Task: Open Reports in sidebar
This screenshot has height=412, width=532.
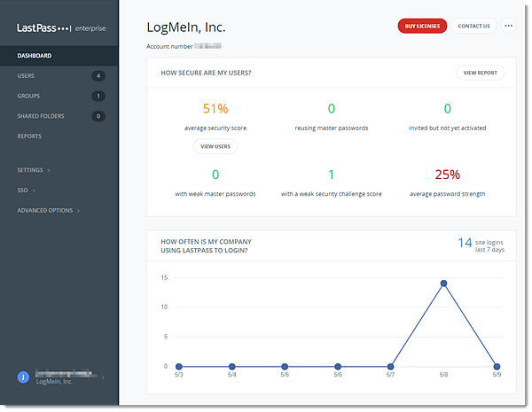Action: 29,136
